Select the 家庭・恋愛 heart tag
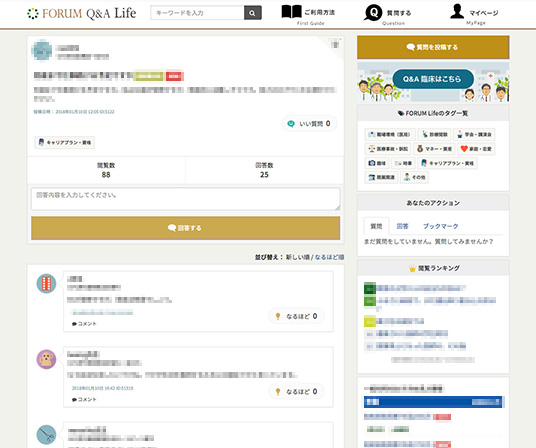 (x=476, y=149)
